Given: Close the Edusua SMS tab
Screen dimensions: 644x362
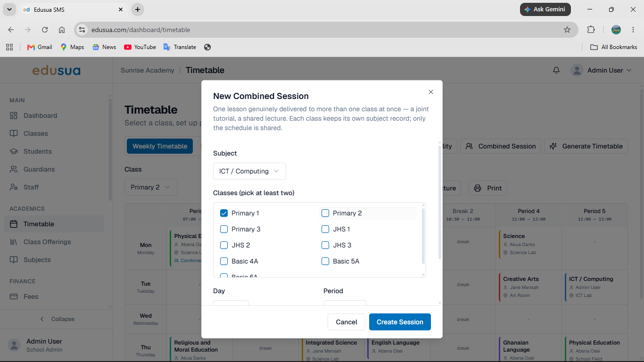Looking at the screenshot, I should coord(121,9).
